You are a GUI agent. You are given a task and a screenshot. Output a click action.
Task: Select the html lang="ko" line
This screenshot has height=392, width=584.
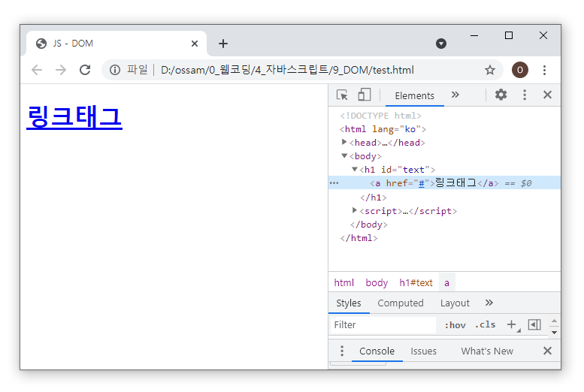383,129
